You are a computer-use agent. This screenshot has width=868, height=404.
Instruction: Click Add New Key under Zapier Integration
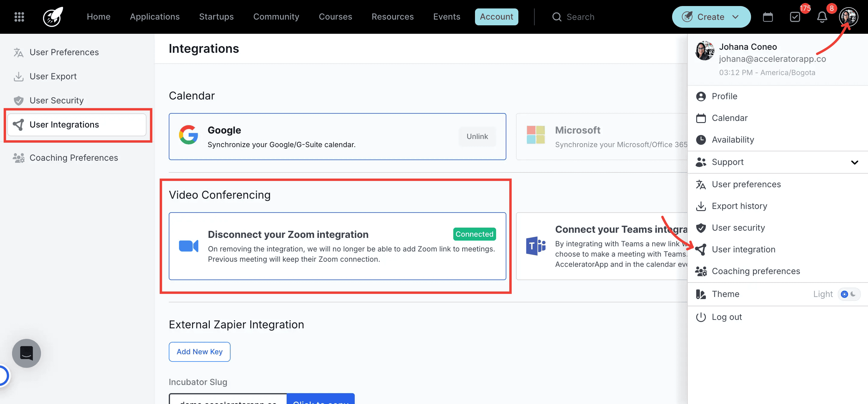tap(200, 352)
